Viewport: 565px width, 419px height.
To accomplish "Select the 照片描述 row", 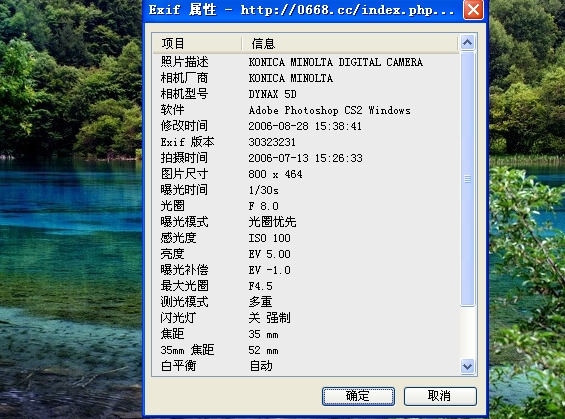I will pyautogui.click(x=306, y=62).
